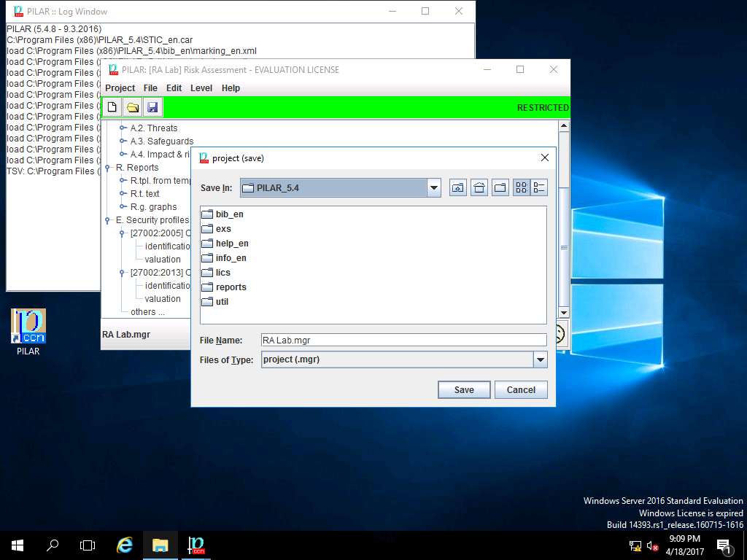Open the Project menu

(120, 88)
